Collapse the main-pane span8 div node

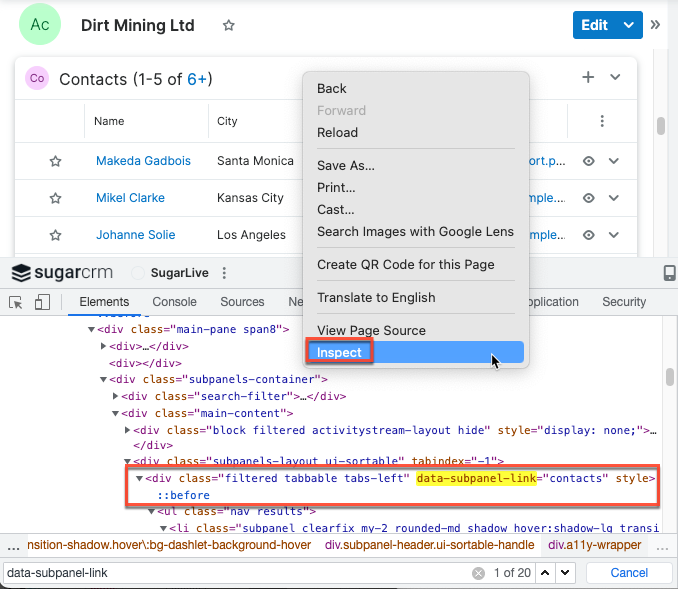(91, 330)
